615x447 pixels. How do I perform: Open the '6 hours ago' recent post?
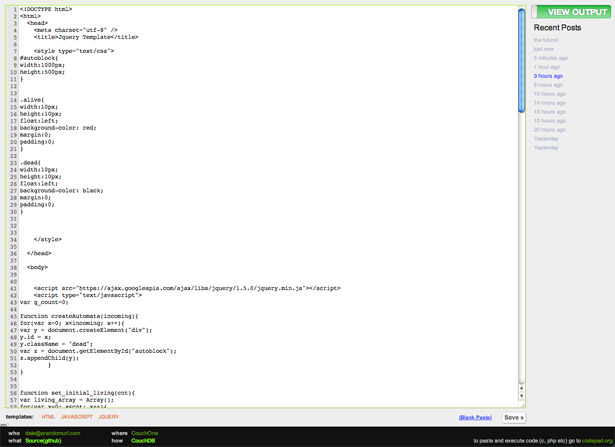click(548, 85)
